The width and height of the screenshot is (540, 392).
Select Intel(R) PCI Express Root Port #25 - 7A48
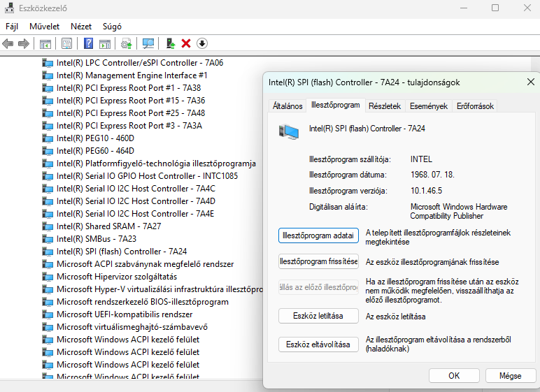[131, 113]
